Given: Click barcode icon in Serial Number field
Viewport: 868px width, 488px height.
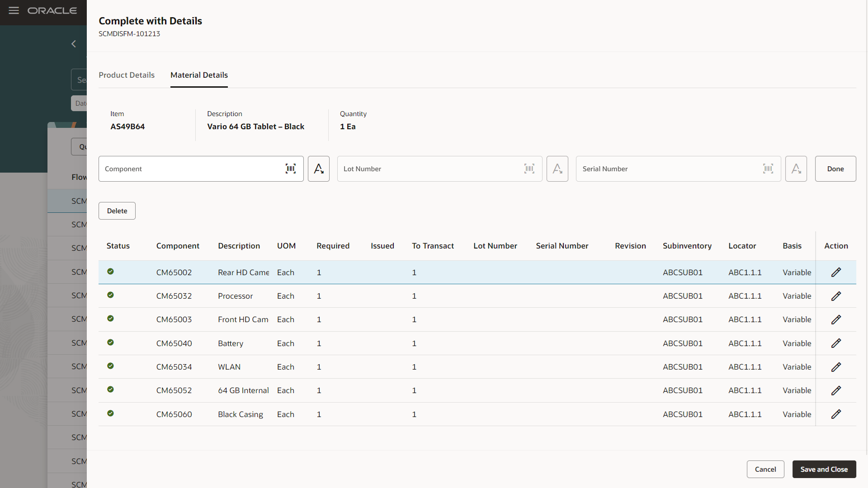Looking at the screenshot, I should click(768, 169).
